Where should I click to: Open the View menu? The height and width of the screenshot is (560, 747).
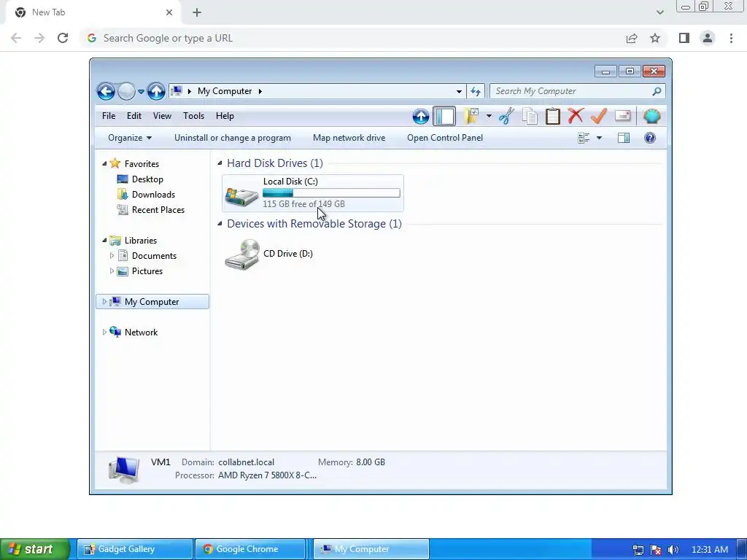click(x=162, y=116)
